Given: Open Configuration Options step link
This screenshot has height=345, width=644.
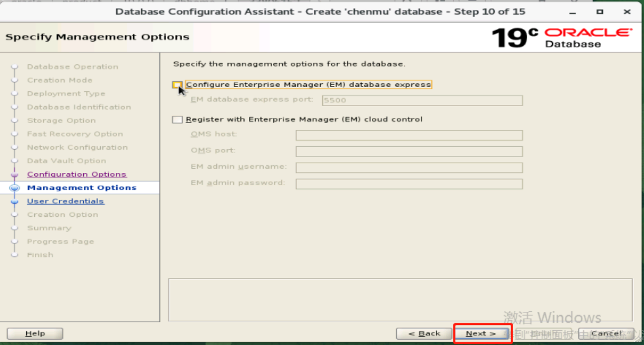Looking at the screenshot, I should [76, 174].
